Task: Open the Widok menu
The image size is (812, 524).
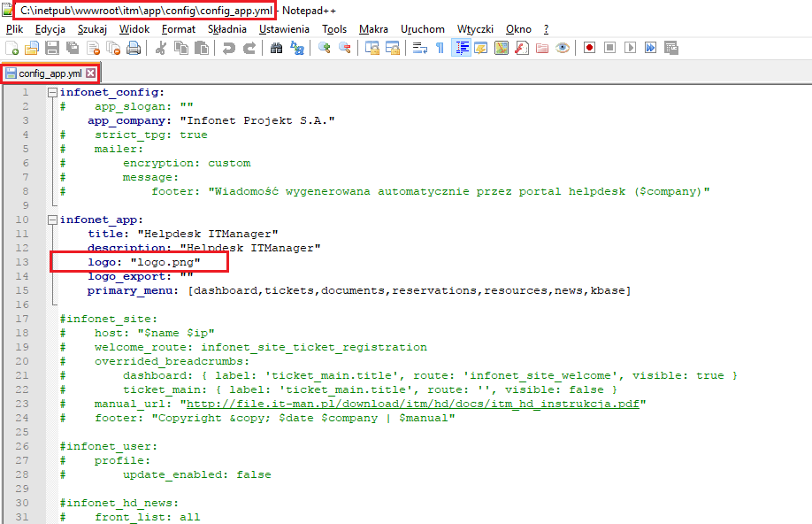Action: [134, 29]
